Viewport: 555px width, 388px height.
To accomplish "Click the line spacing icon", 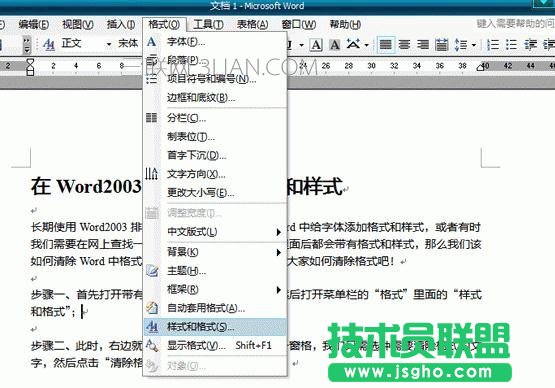I will pos(461,45).
